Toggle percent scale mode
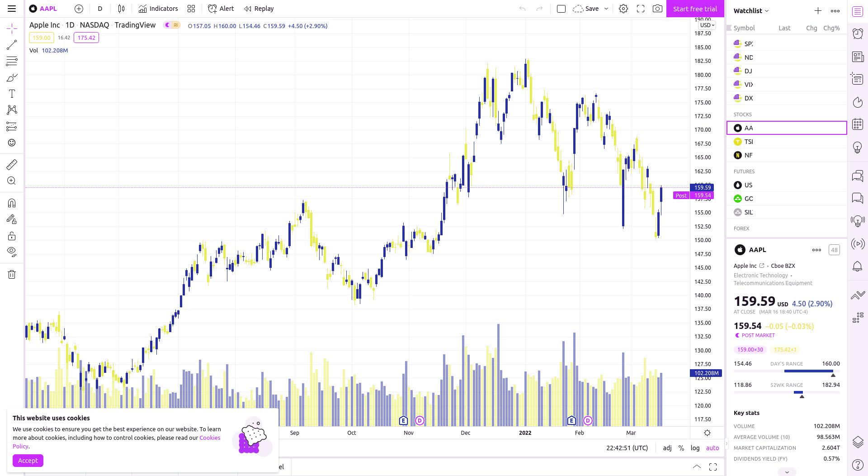 [681, 448]
